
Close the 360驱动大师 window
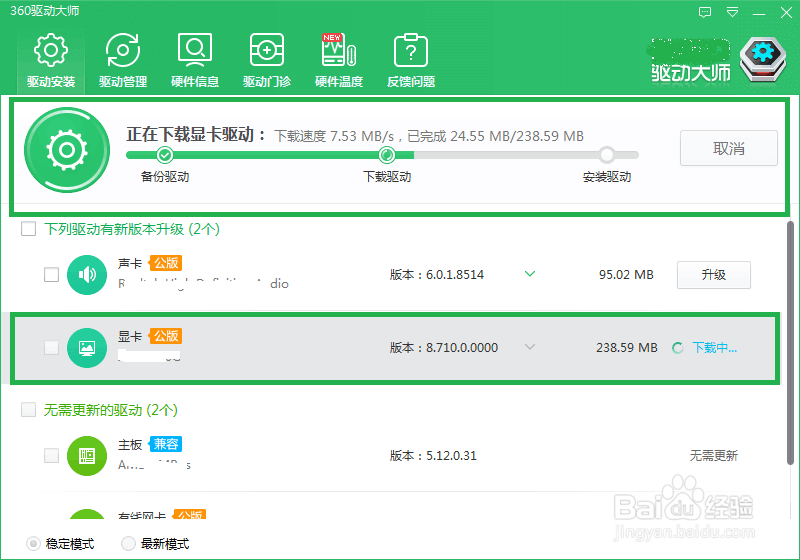(786, 13)
